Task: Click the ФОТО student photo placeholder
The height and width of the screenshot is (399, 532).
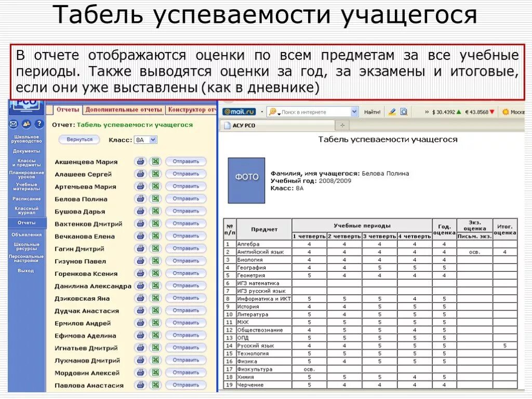Action: tap(246, 180)
